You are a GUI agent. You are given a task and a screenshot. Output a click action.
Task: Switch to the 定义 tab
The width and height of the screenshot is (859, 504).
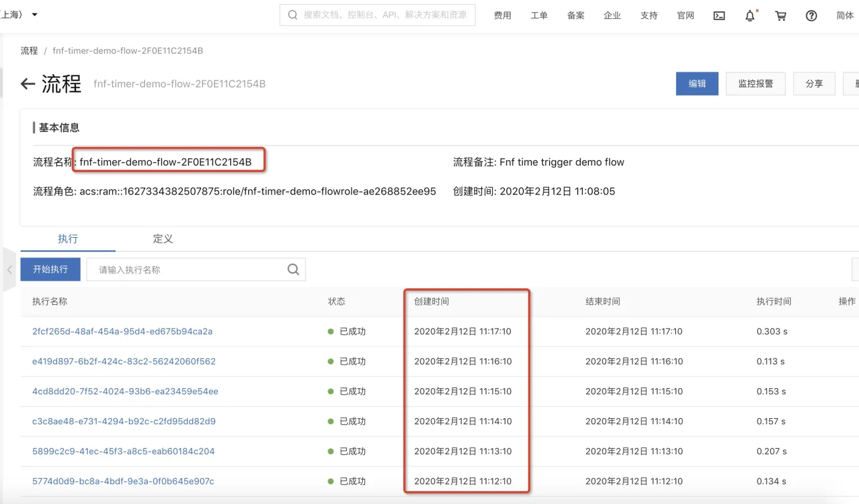pos(163,239)
